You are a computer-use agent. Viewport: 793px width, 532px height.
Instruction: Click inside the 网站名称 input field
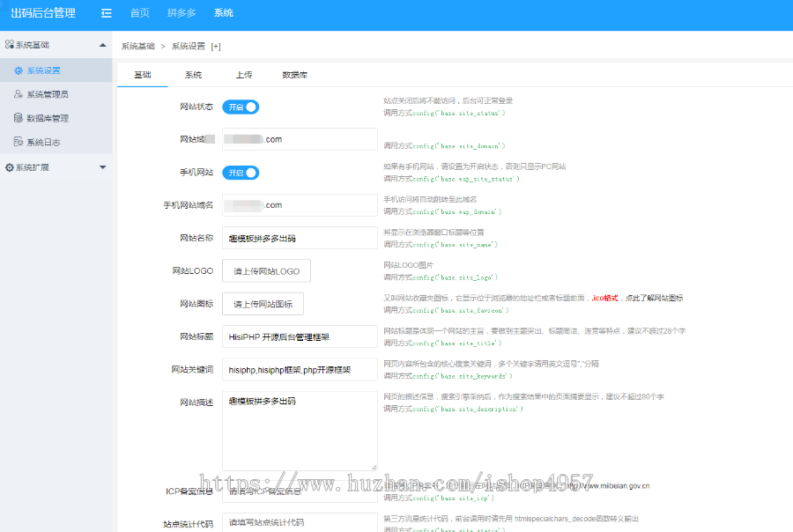click(300, 238)
